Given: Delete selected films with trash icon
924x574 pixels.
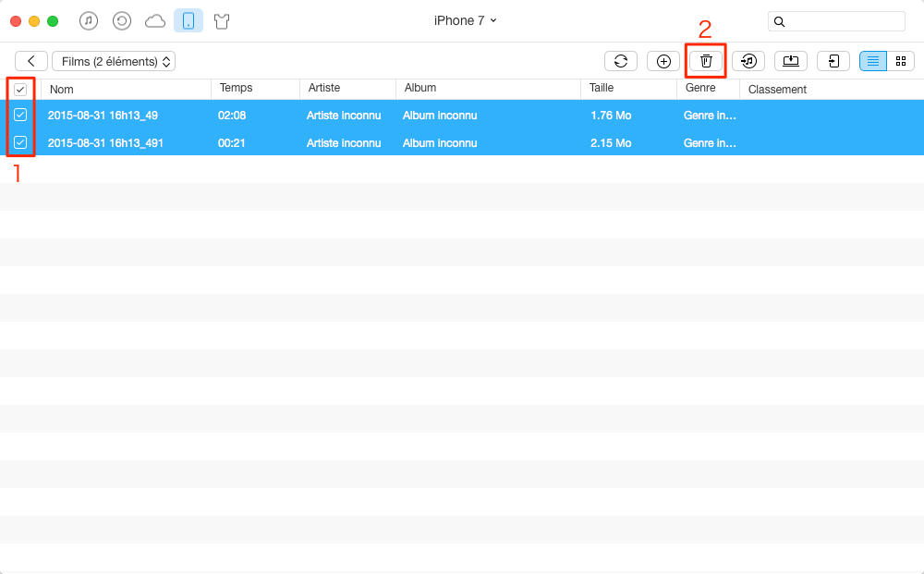Looking at the screenshot, I should pos(706,61).
